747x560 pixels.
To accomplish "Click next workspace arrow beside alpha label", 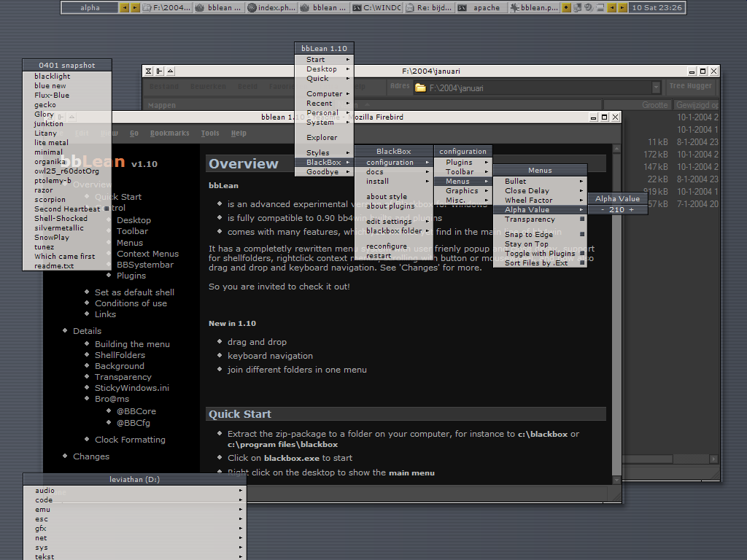I will pyautogui.click(x=135, y=7).
